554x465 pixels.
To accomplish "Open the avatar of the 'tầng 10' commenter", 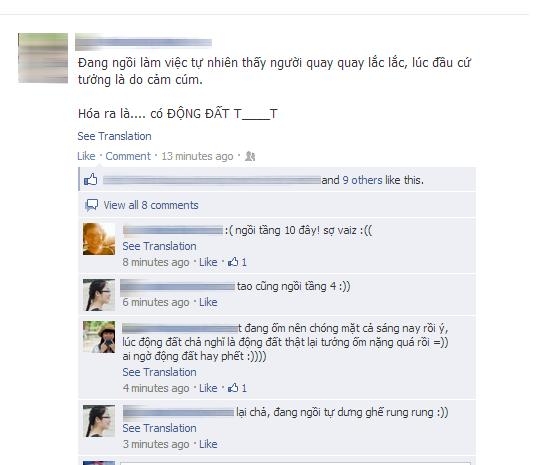I will (x=99, y=239).
